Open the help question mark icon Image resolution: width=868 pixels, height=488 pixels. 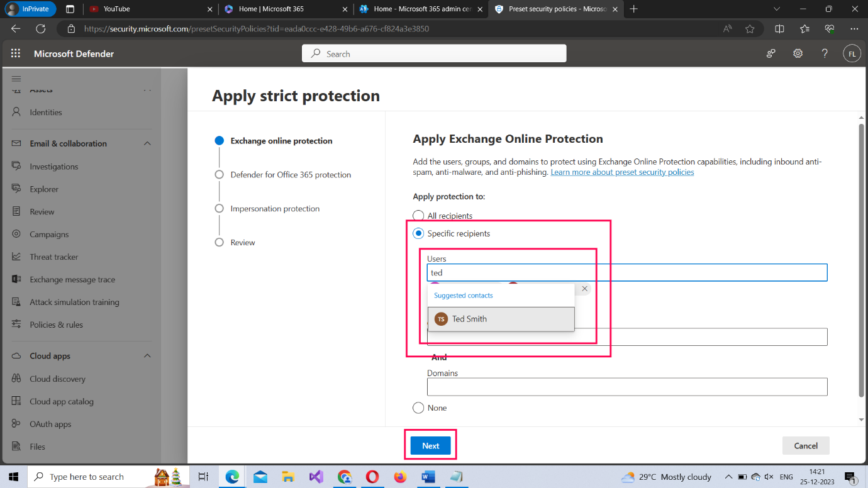(825, 53)
